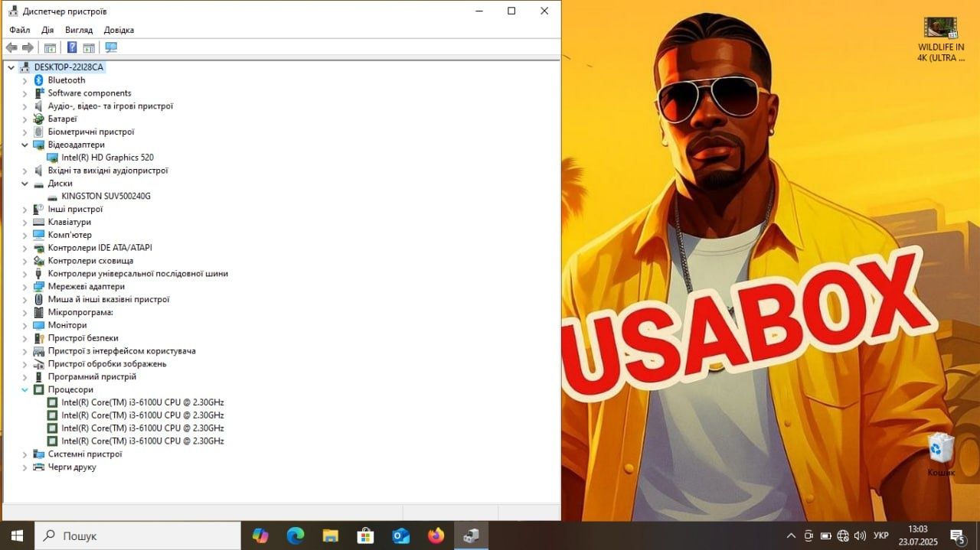The image size is (980, 550).
Task: Collapse the Диски category
Action: tap(24, 184)
